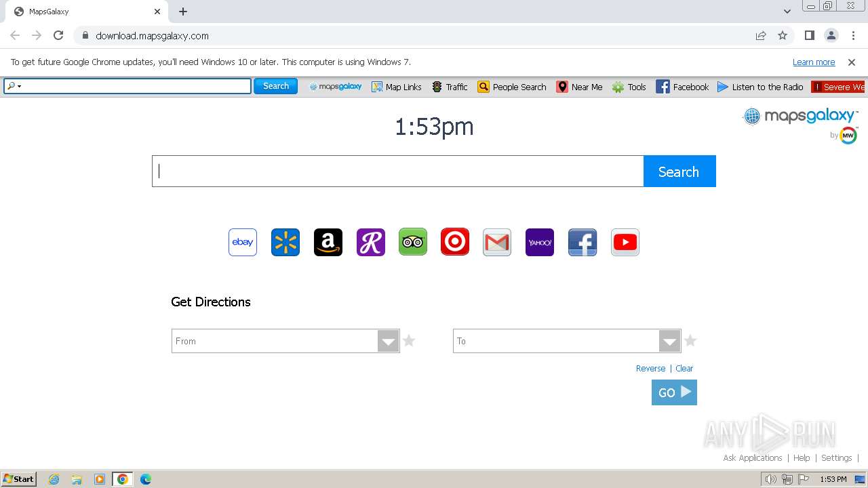This screenshot has height=488, width=868.
Task: Open the Chrome profile avatar
Action: 831,36
